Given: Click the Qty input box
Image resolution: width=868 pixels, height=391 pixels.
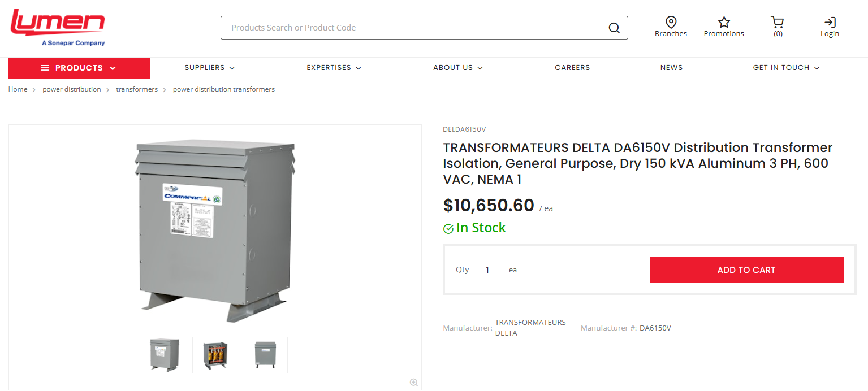Looking at the screenshot, I should click(487, 270).
